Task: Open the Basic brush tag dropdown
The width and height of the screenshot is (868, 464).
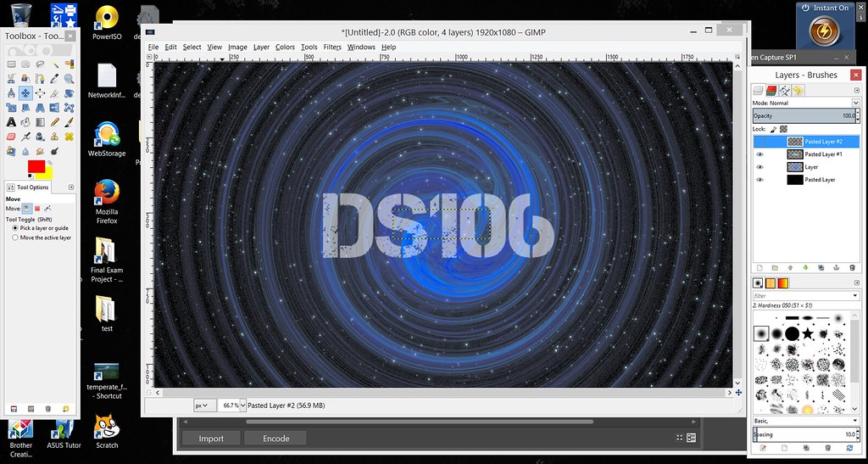Action: pyautogui.click(x=805, y=421)
